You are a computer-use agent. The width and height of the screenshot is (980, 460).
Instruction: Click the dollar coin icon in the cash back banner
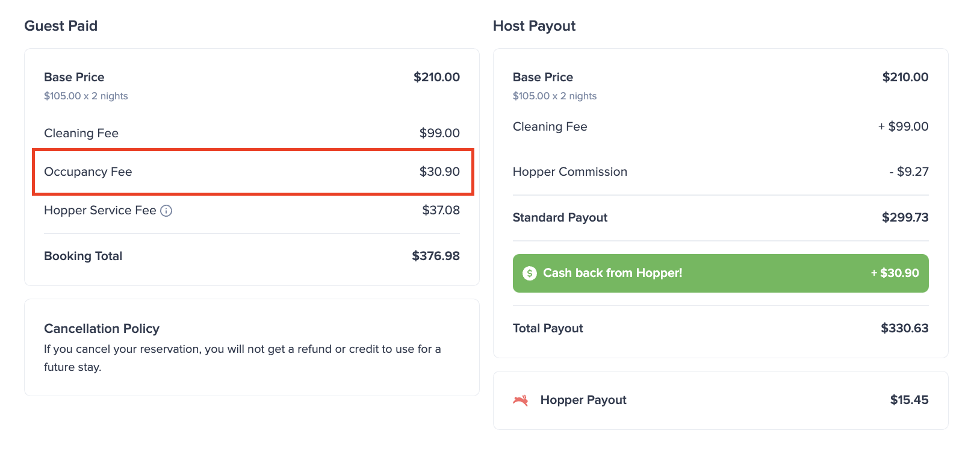pos(530,273)
